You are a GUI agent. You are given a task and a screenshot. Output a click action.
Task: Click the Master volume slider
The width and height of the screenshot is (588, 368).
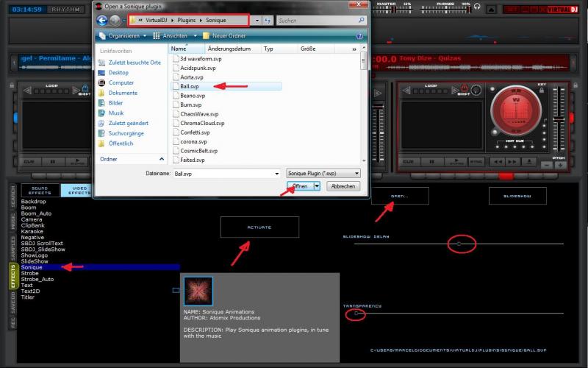(x=392, y=10)
